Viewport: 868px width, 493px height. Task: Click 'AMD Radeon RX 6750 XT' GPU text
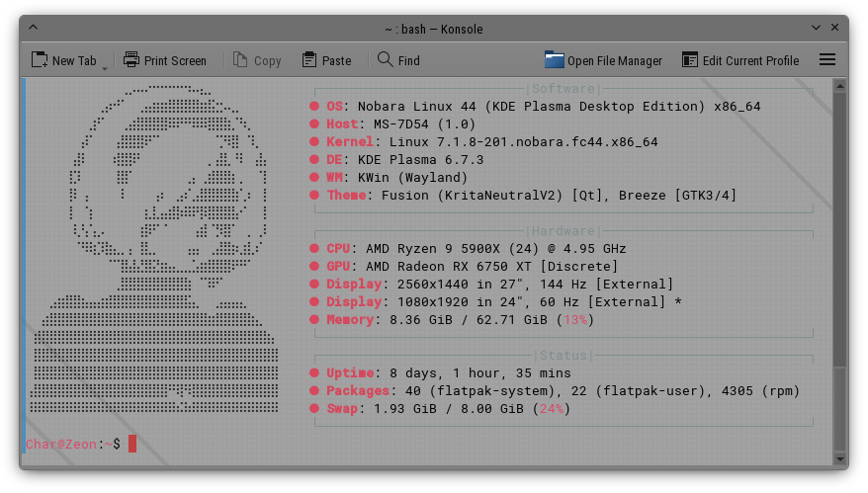click(449, 266)
